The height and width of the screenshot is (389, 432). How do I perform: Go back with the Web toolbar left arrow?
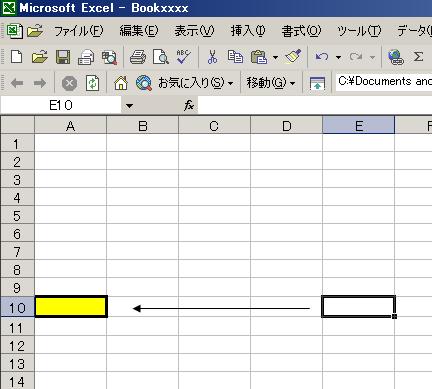(x=17, y=83)
